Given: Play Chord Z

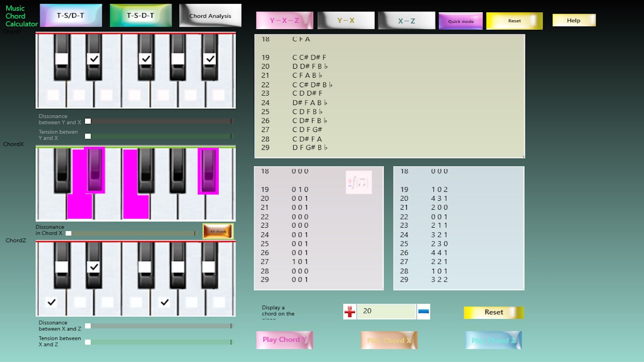Looking at the screenshot, I should coord(493,340).
